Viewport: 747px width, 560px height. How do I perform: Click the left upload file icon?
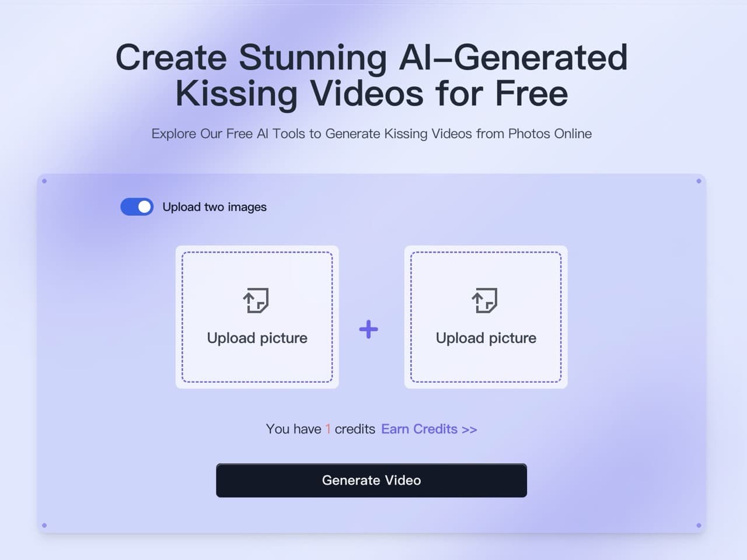[256, 300]
